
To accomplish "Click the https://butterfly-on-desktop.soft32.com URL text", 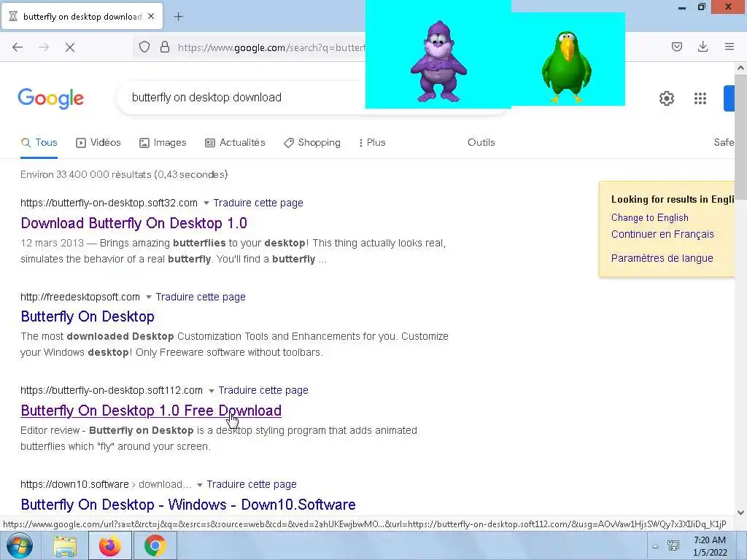I will tap(109, 203).
